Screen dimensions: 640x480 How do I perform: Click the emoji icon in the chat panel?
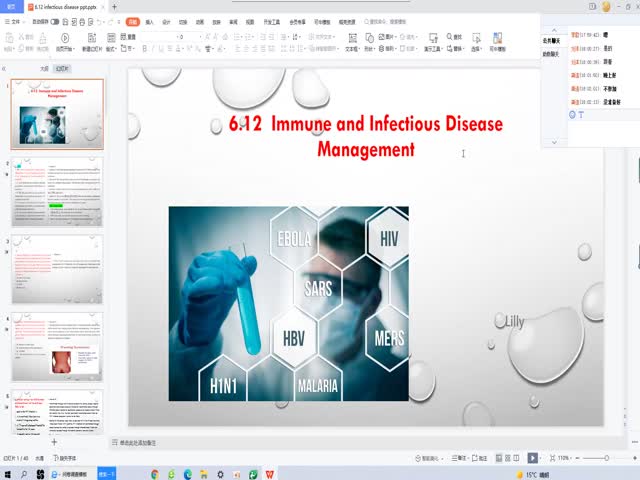pos(572,115)
